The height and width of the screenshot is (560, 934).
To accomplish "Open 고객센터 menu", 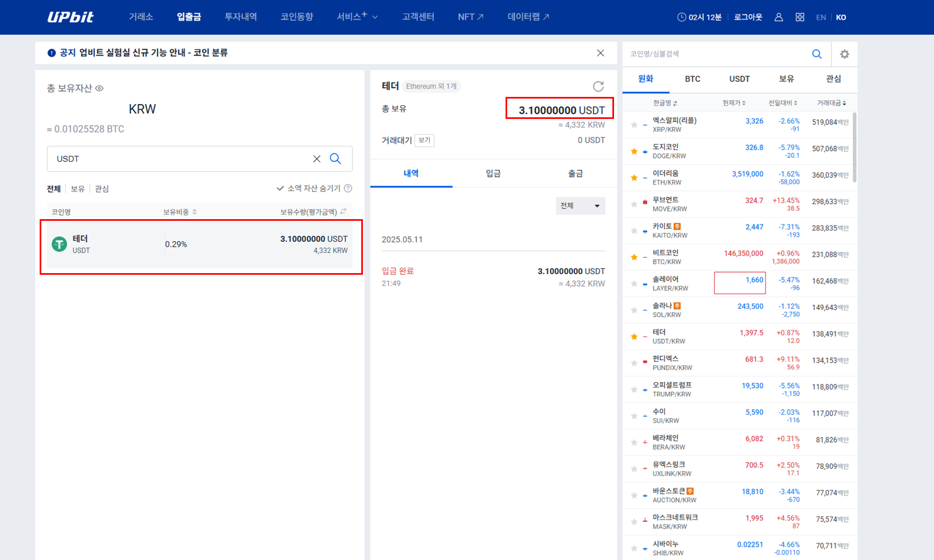I will pyautogui.click(x=419, y=17).
